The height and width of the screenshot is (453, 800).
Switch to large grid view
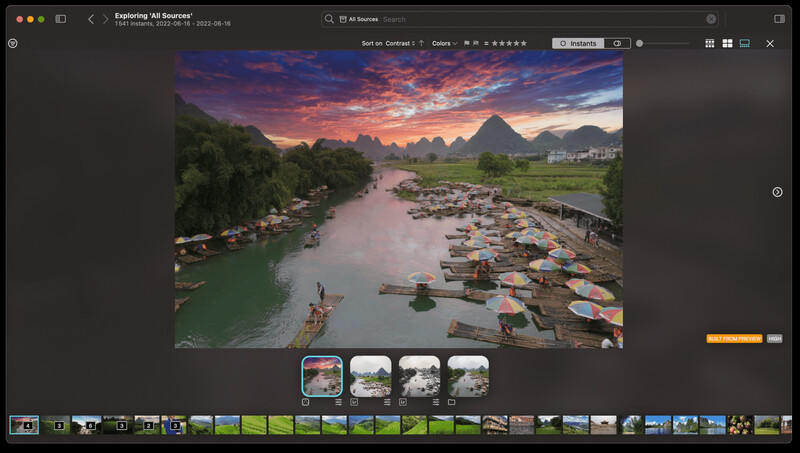(x=727, y=43)
